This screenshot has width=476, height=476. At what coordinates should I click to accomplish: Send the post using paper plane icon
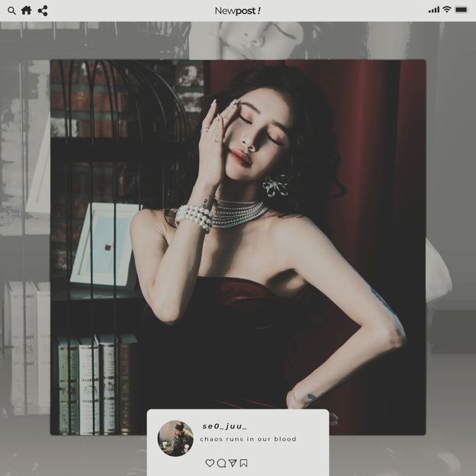pyautogui.click(x=232, y=463)
